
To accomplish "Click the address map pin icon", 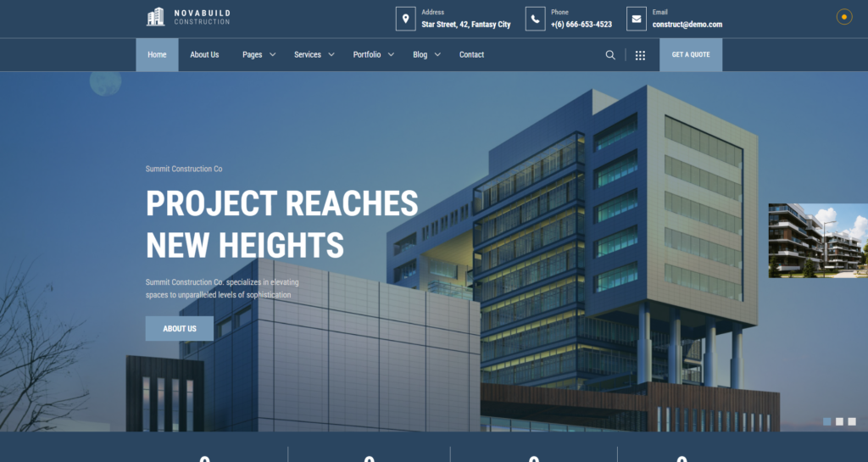I will [406, 19].
